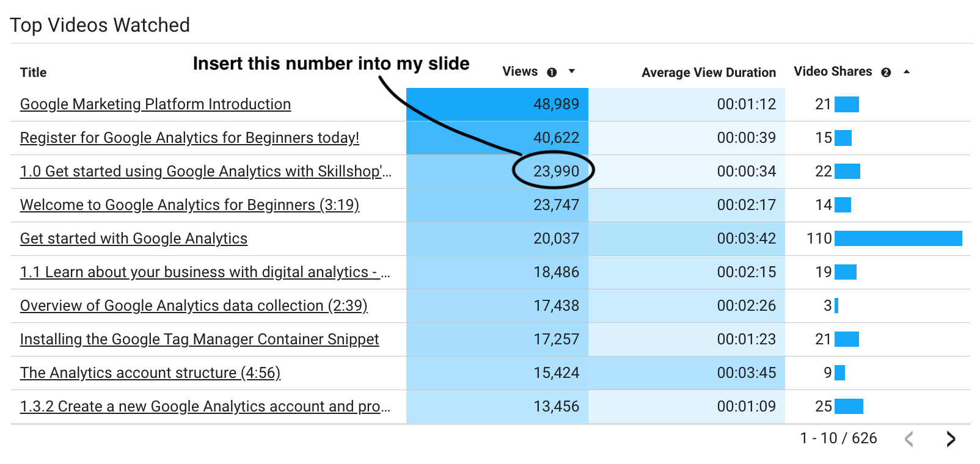The height and width of the screenshot is (464, 980).
Task: Open Register for Google Analytics for Beginners link
Action: tap(189, 138)
